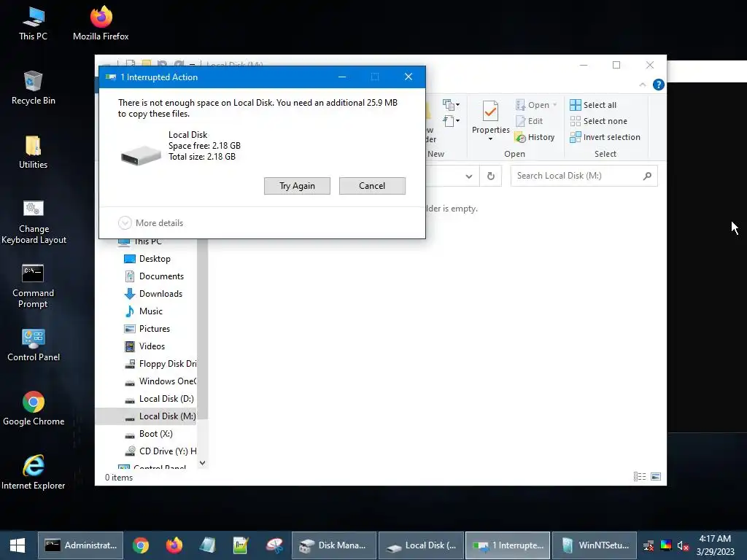Click the network tray icon

coord(649,545)
